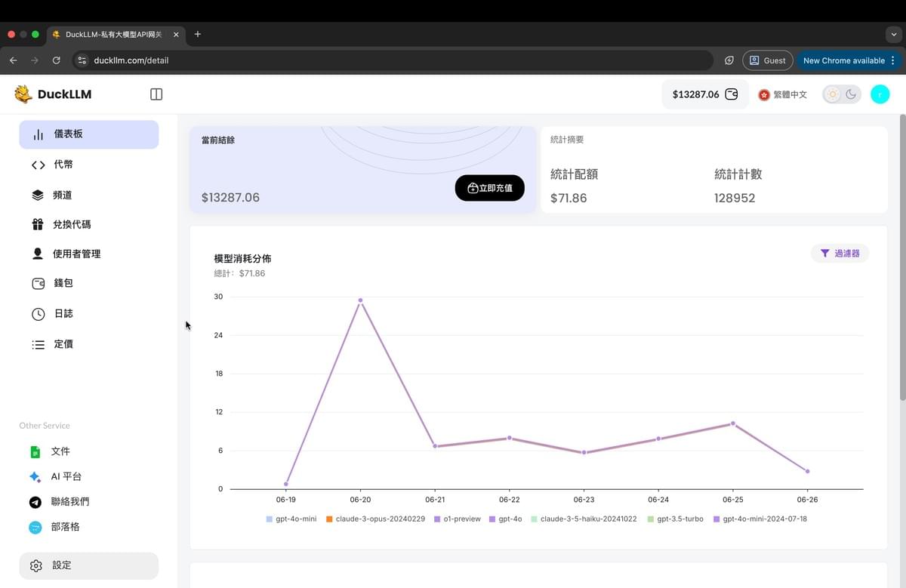
Task: Click the 兌換代碼 gift icon
Action: 38,224
